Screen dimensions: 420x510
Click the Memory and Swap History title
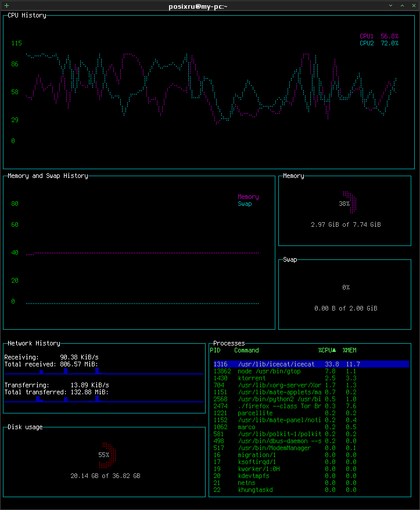coord(48,176)
